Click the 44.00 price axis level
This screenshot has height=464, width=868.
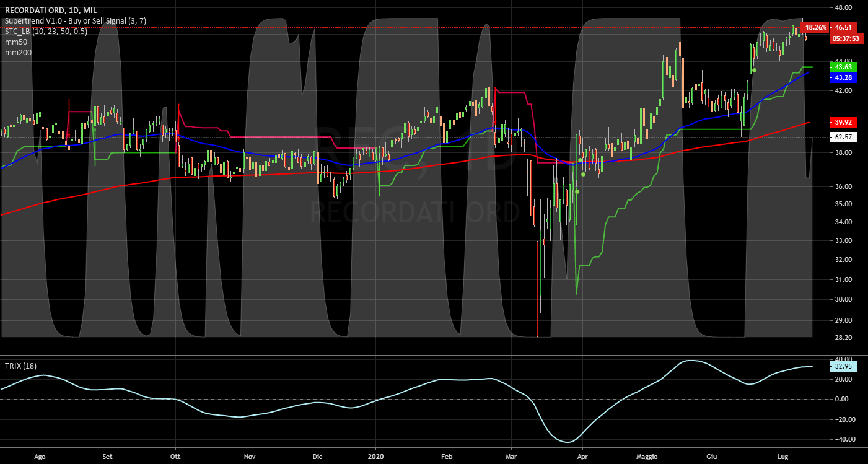843,61
